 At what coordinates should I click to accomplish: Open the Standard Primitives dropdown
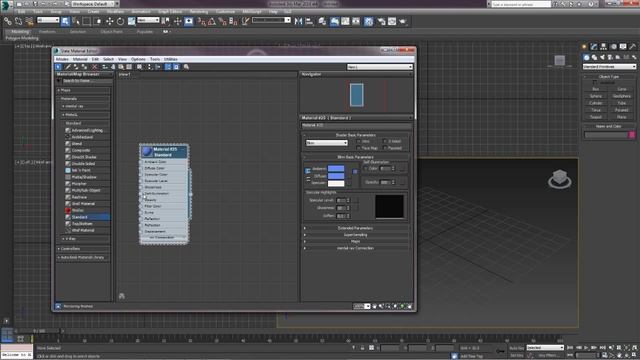click(x=609, y=67)
